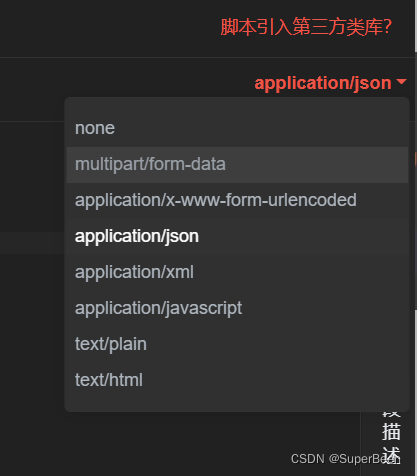Pick the text/plain option
This screenshot has height=476, width=417.
[x=237, y=344]
